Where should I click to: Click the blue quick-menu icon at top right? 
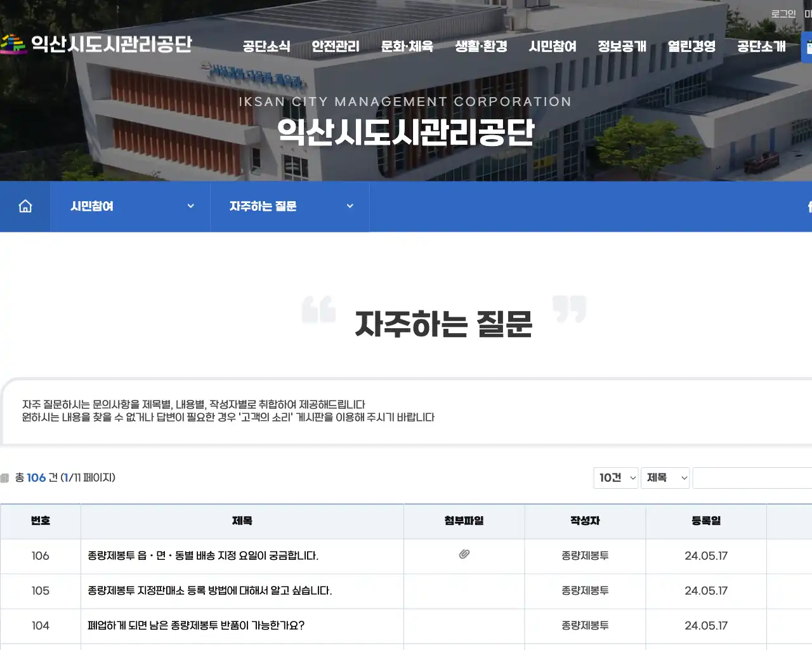[x=807, y=46]
